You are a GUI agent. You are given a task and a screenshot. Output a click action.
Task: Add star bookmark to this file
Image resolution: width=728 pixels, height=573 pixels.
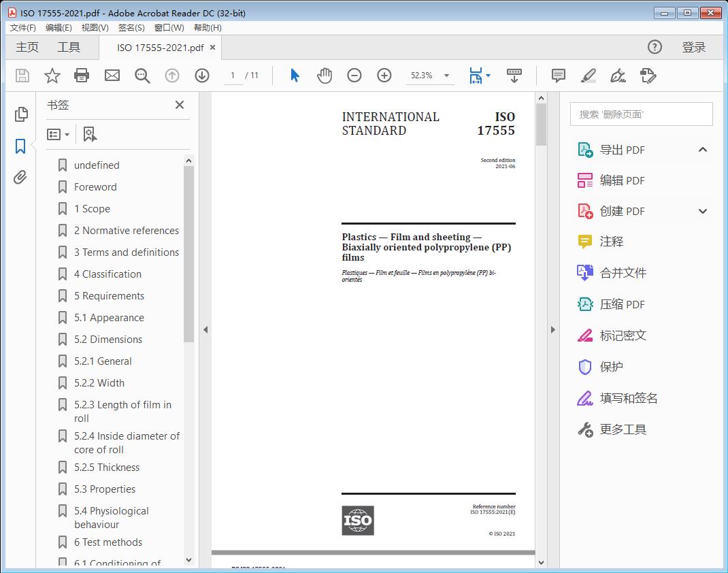click(52, 76)
